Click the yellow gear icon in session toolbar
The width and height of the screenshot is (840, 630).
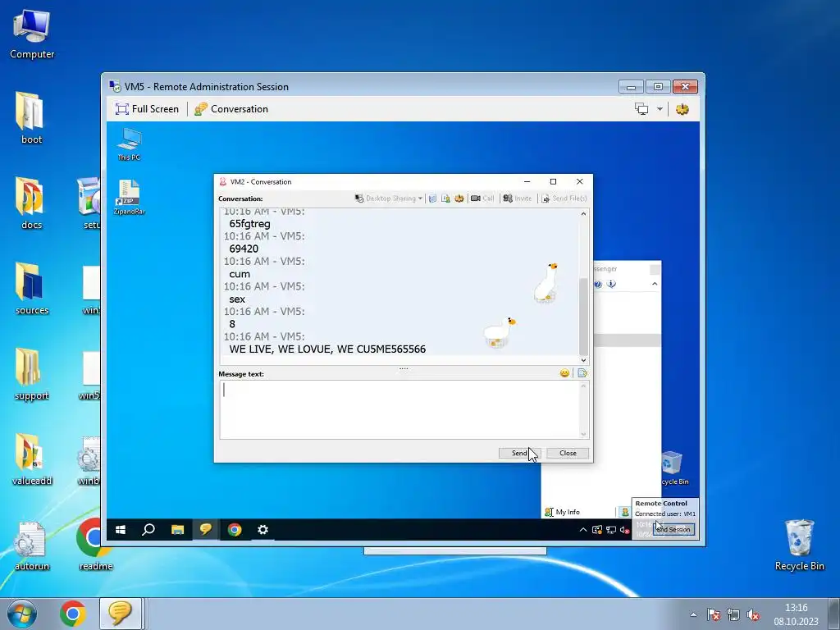(682, 109)
